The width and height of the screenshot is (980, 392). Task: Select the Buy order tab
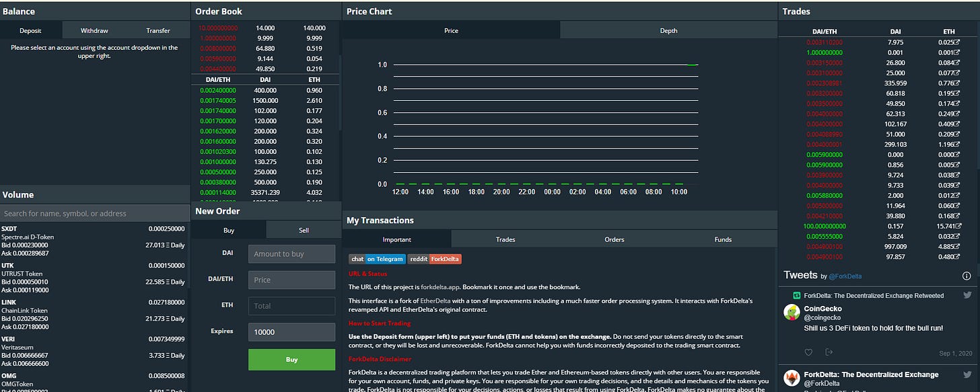tap(229, 230)
